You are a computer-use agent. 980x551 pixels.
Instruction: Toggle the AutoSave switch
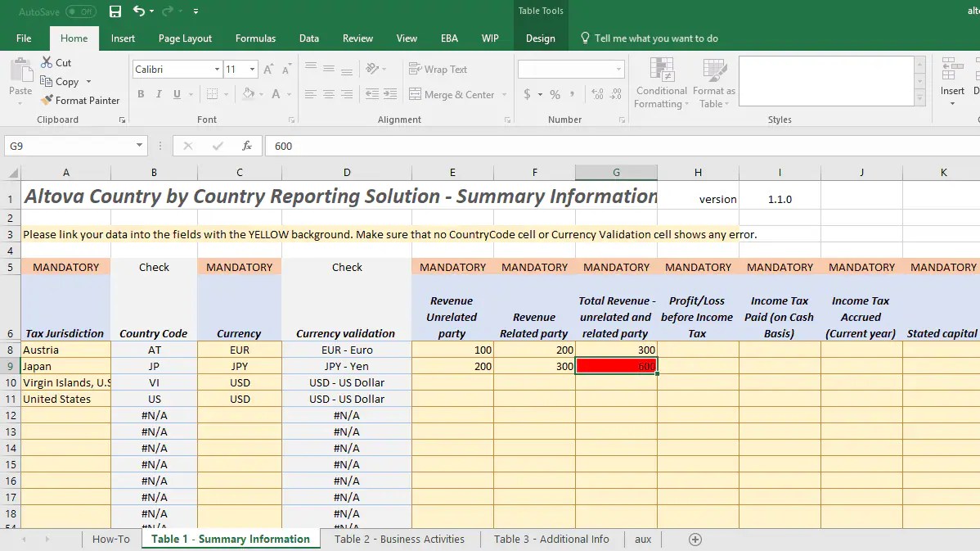point(80,11)
